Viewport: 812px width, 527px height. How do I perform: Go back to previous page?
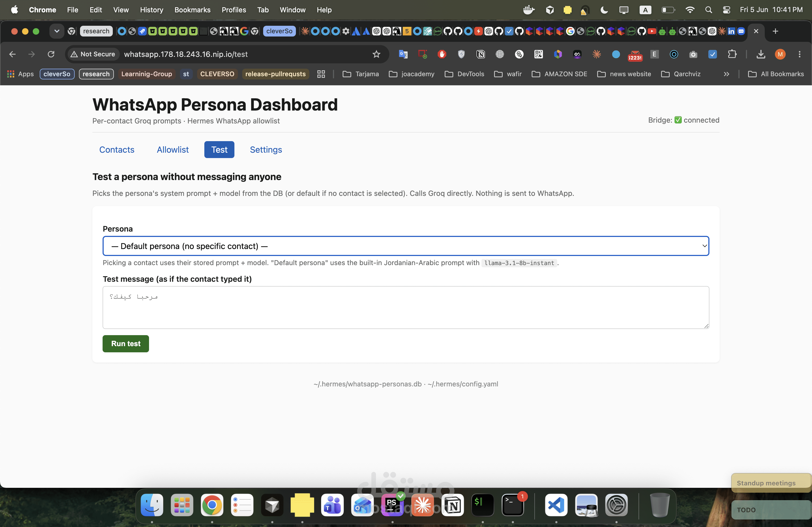(12, 54)
